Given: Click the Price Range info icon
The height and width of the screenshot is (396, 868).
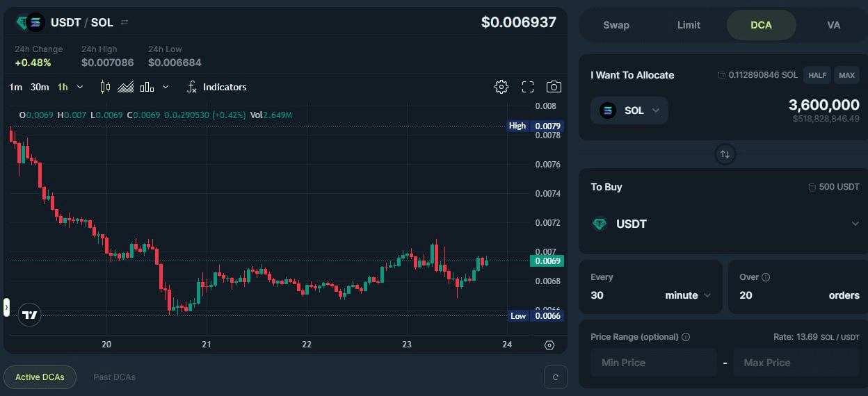Looking at the screenshot, I should (x=686, y=337).
